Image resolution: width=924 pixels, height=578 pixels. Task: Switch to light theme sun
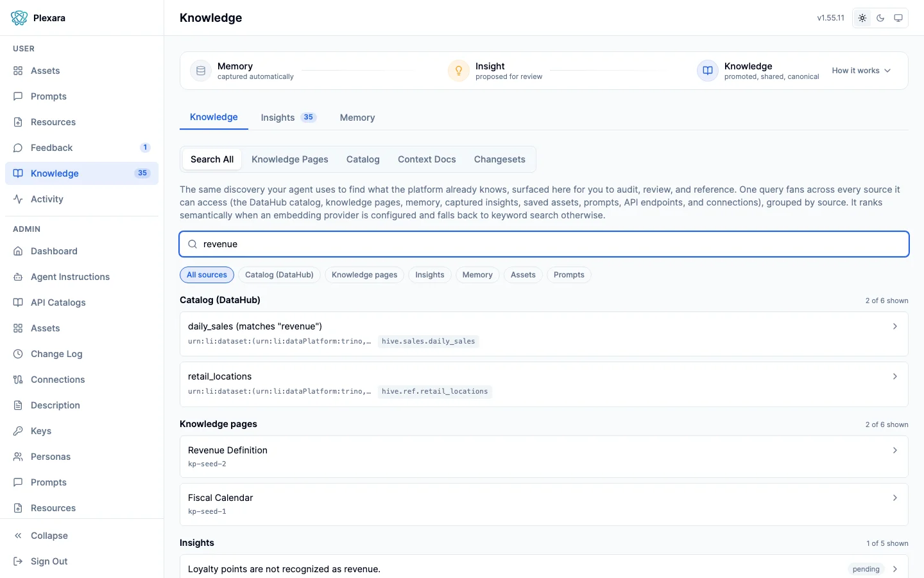coord(862,18)
